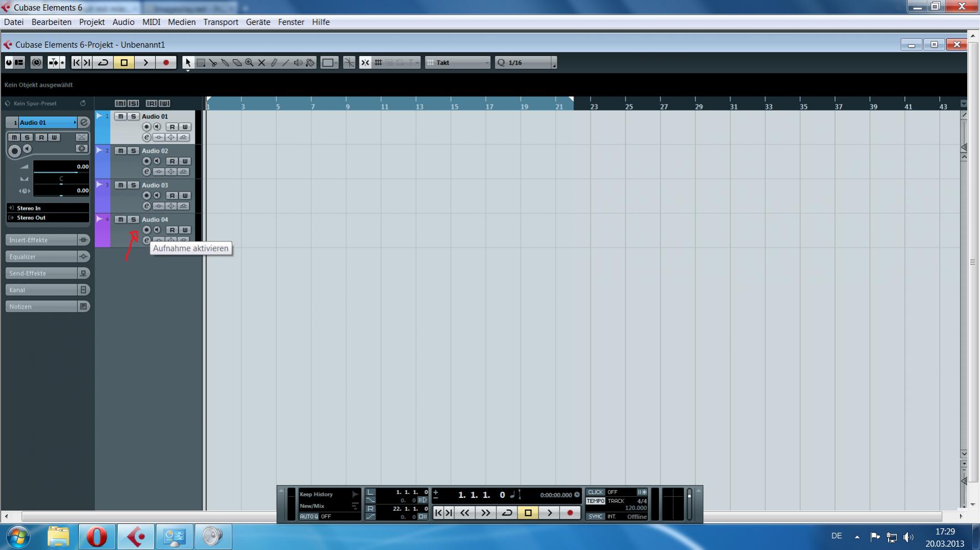Mute the Audio 02 track

(120, 151)
